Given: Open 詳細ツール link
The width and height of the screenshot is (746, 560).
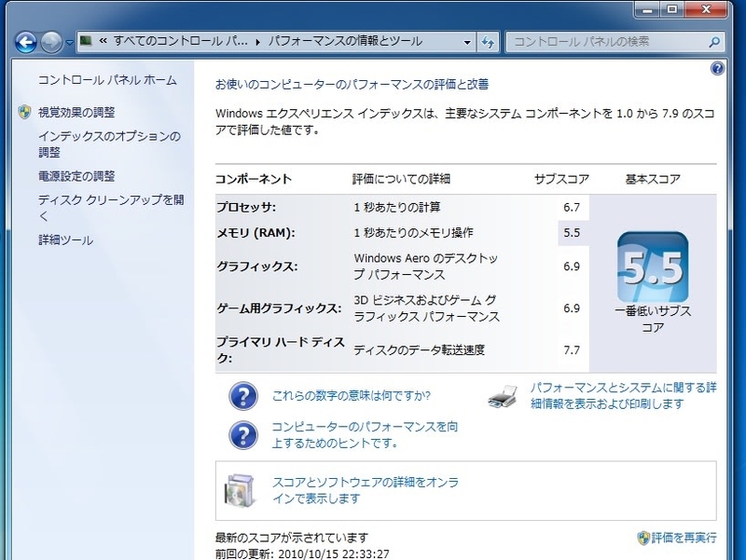Looking at the screenshot, I should pos(65,240).
